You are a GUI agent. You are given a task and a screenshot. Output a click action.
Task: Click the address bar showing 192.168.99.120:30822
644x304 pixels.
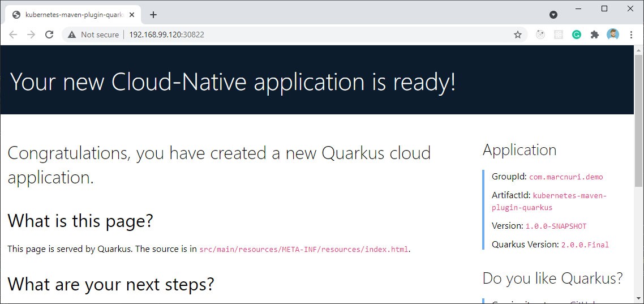294,35
